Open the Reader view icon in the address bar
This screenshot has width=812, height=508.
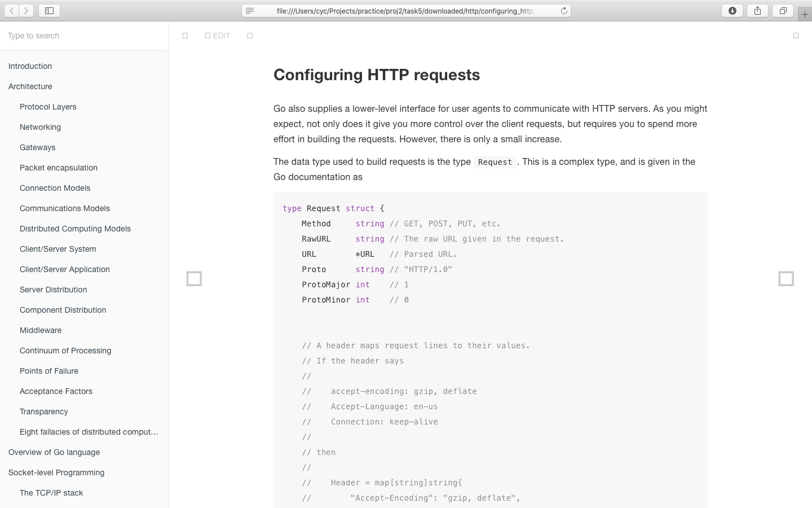pos(250,11)
